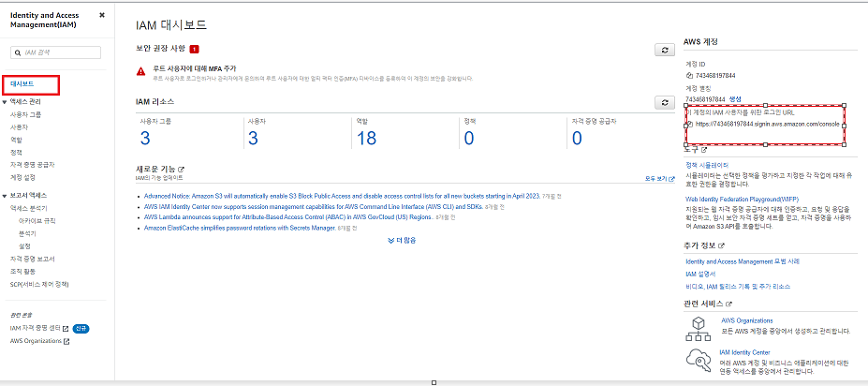Click external link icon beside 관련 서비스
The height and width of the screenshot is (386, 868).
click(729, 304)
